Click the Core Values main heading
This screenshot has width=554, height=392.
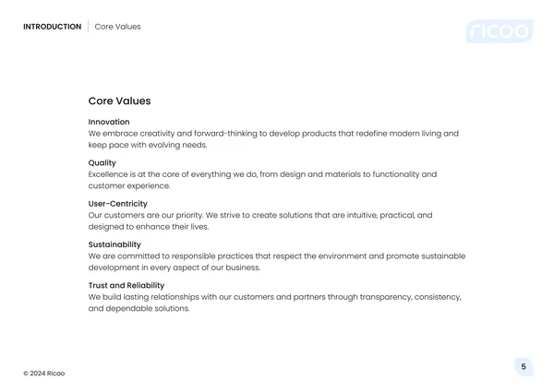coord(119,101)
